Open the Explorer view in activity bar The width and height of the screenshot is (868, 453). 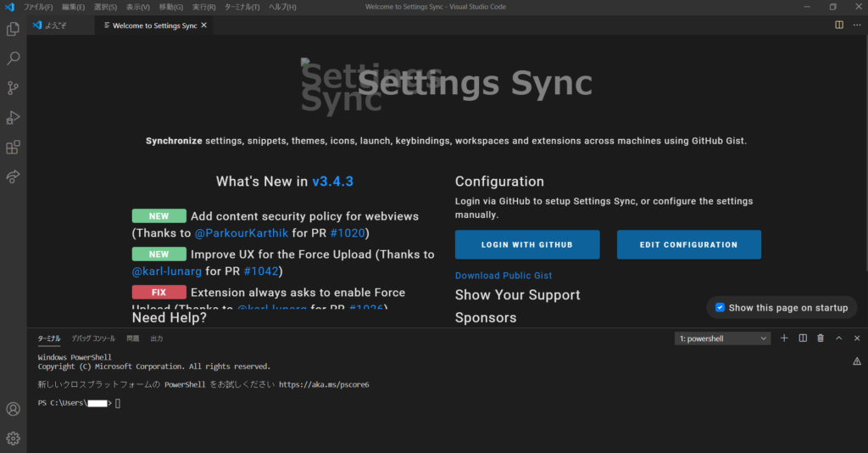point(14,29)
